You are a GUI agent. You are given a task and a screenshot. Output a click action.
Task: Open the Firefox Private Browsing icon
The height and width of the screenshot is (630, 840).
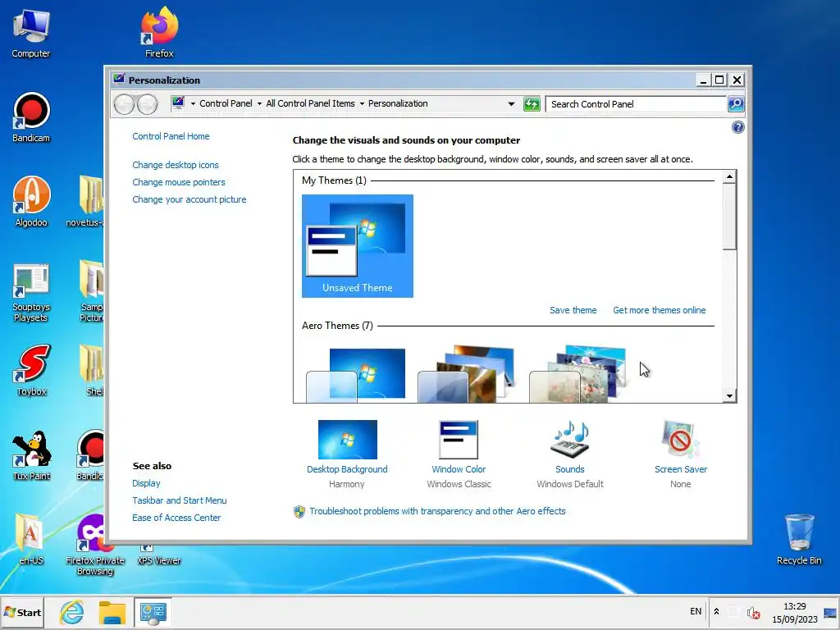coord(95,545)
